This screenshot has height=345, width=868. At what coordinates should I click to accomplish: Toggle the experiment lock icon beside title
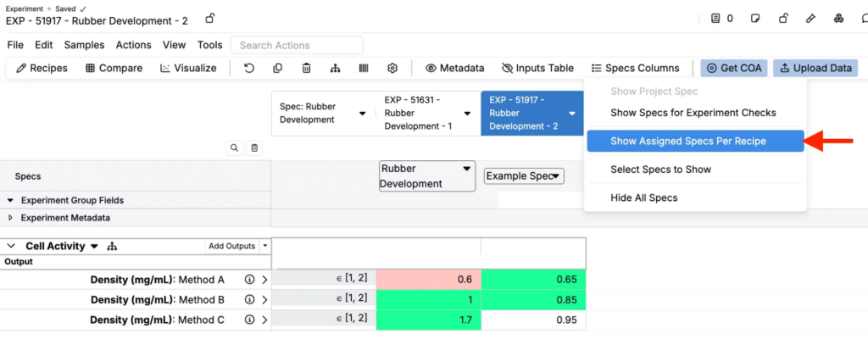[209, 18]
